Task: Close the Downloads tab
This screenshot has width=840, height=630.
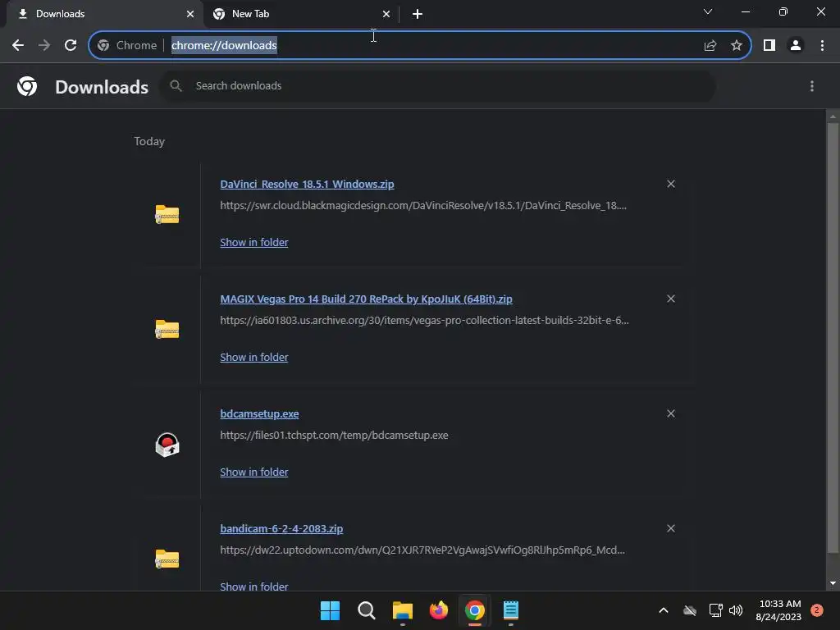Action: (x=190, y=14)
